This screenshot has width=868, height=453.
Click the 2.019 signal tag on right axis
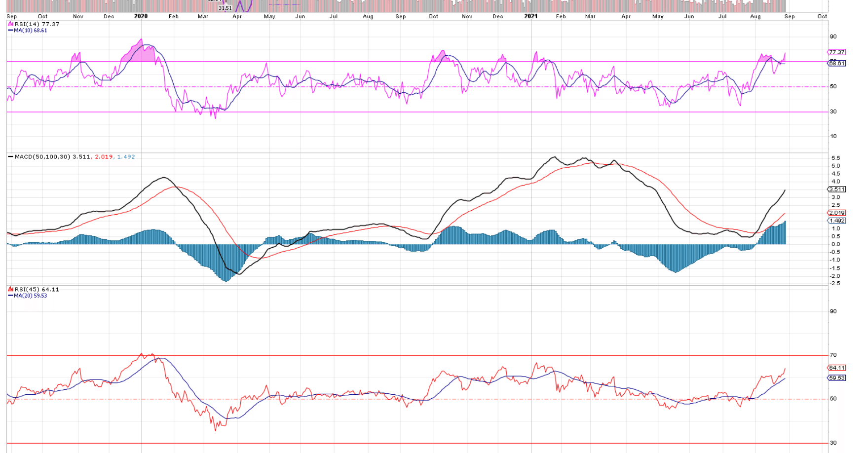point(836,213)
